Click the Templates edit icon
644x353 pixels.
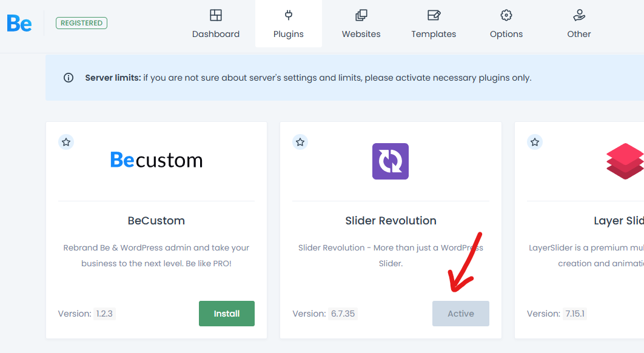(x=434, y=15)
